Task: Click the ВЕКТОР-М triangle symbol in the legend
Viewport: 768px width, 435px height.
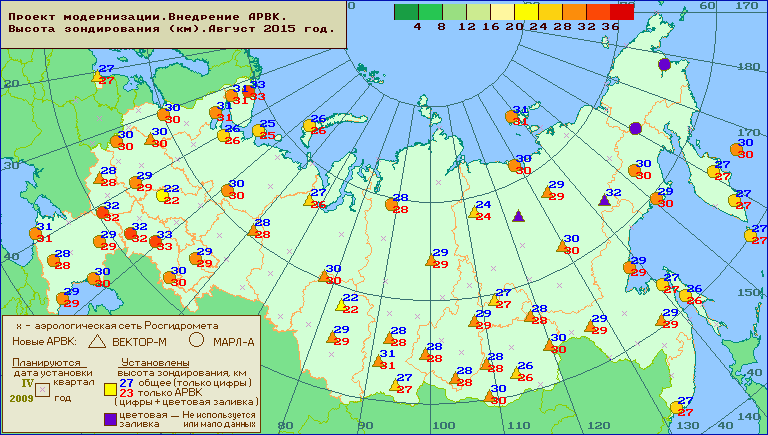Action: (x=97, y=341)
